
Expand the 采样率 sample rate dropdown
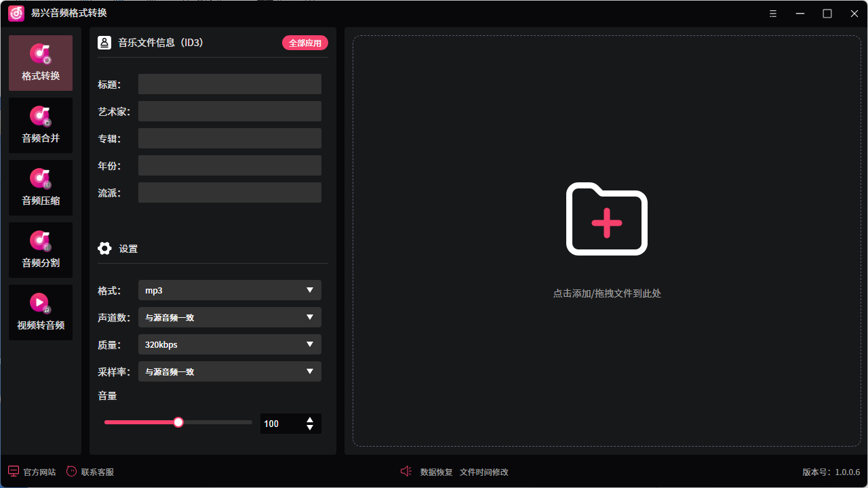(229, 371)
